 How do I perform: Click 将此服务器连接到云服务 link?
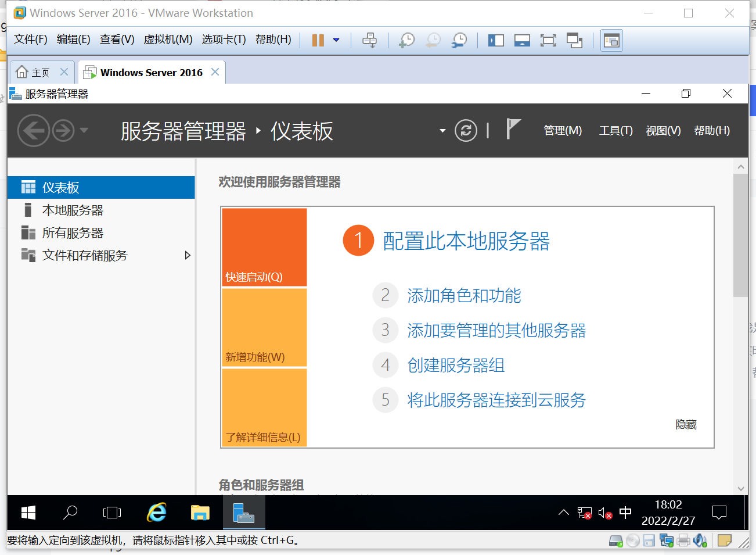[x=496, y=400]
